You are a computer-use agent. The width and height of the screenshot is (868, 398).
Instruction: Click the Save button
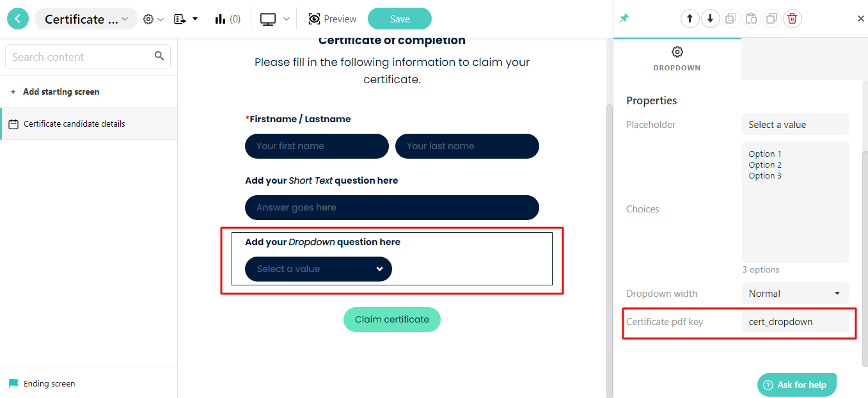[x=399, y=19]
